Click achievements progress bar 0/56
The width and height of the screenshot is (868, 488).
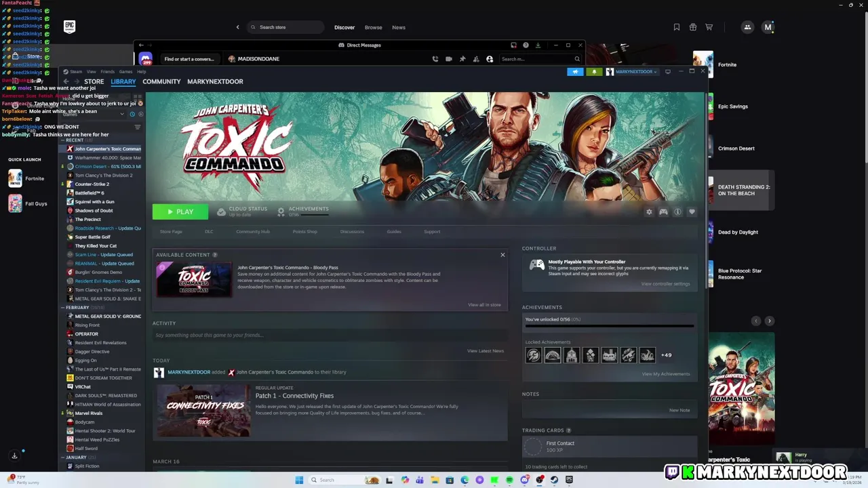coord(610,326)
